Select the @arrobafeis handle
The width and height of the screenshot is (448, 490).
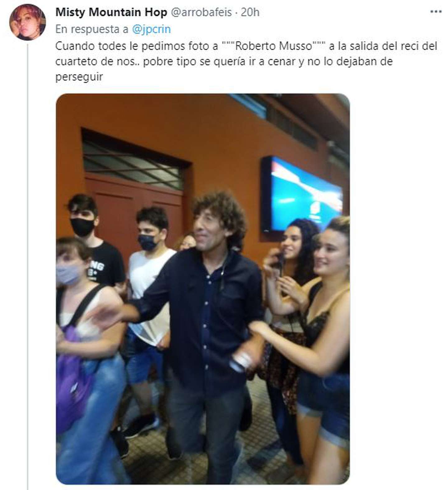(201, 12)
